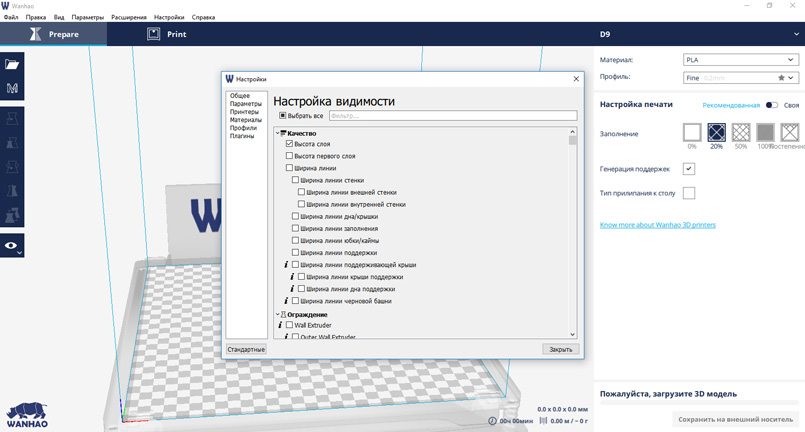The image size is (805, 432).
Task: Click the profile star icon
Action: coord(781,78)
